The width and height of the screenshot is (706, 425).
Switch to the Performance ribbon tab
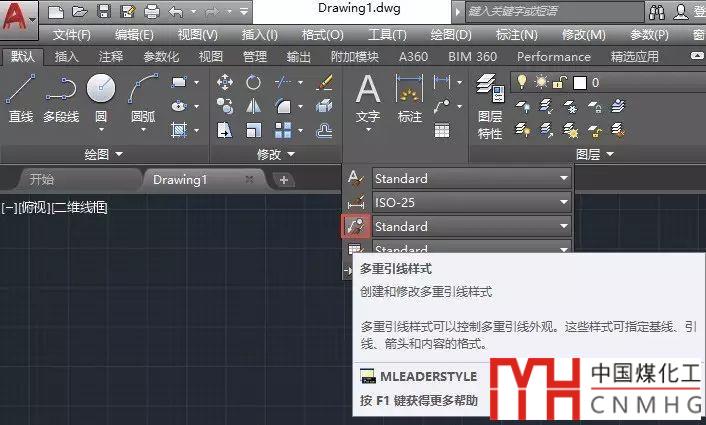click(553, 57)
